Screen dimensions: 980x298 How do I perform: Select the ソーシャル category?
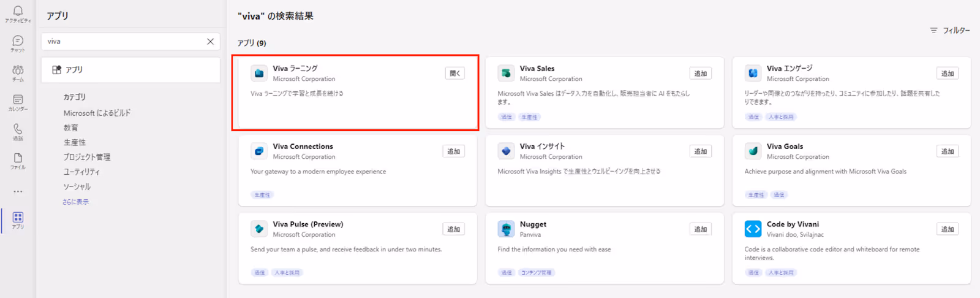[x=77, y=186]
